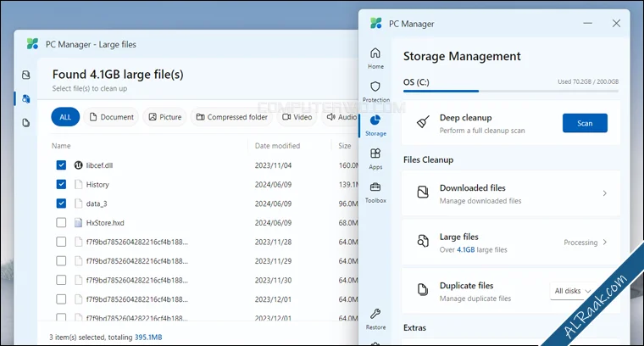The height and width of the screenshot is (346, 644).
Task: Click the Large files magnifier icon
Action: 423,241
